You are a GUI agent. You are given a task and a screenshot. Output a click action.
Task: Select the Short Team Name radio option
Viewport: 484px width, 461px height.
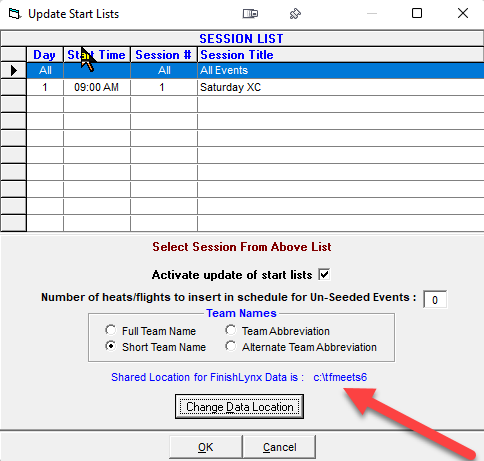[x=111, y=346]
